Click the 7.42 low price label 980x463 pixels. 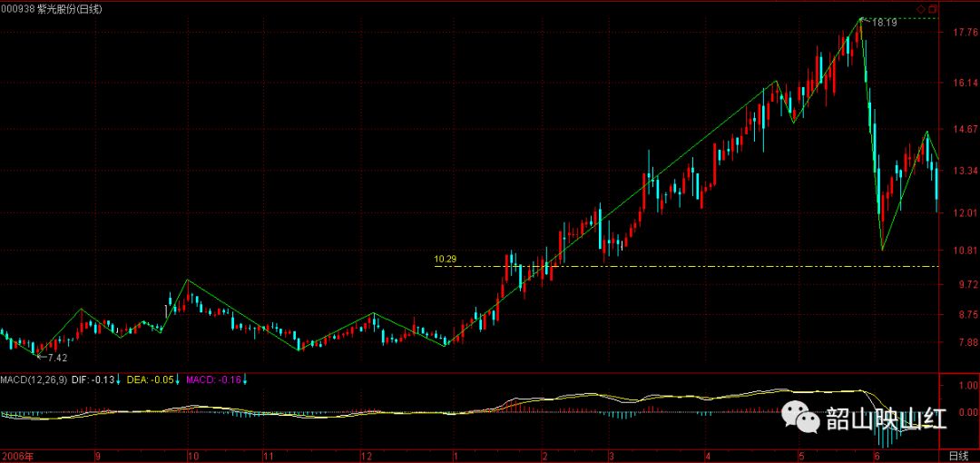pyautogui.click(x=56, y=358)
